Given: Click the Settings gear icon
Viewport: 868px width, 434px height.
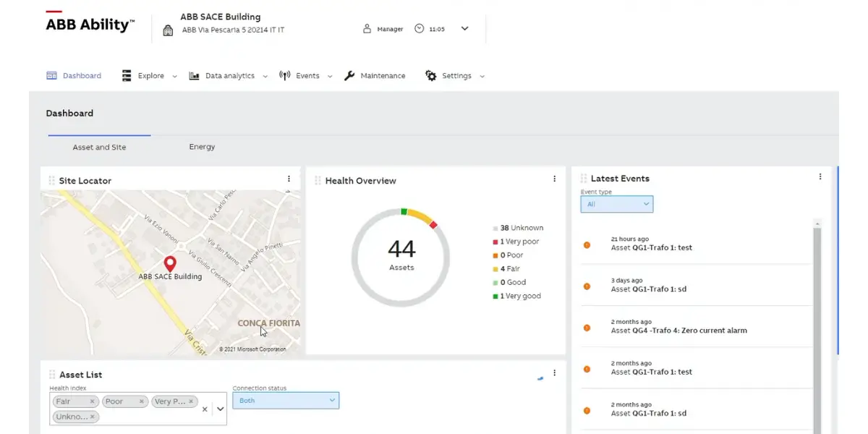Looking at the screenshot, I should [x=430, y=75].
